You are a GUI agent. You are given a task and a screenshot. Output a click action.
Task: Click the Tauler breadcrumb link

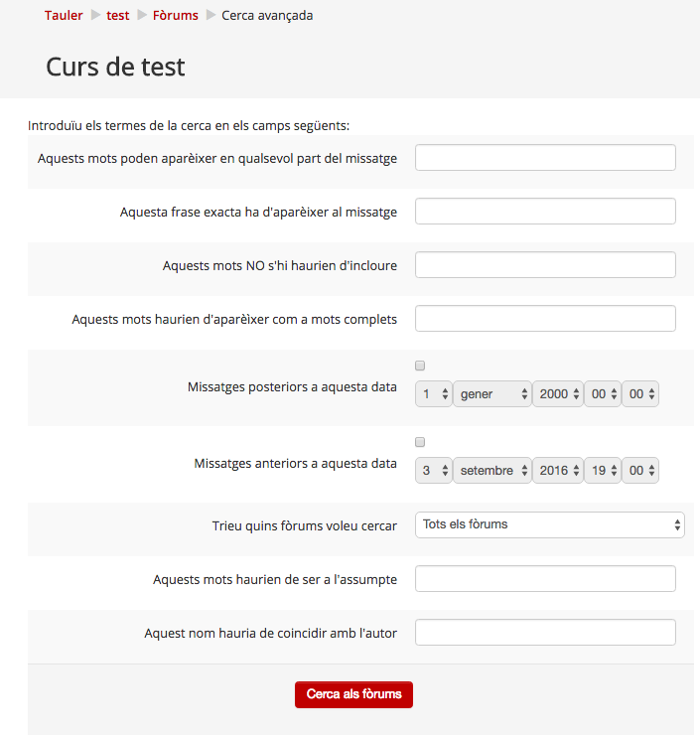tap(64, 16)
